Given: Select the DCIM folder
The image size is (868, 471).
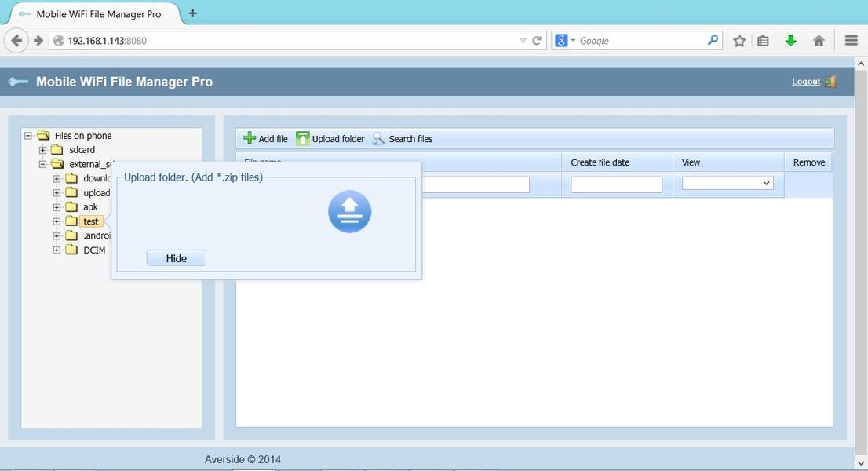Looking at the screenshot, I should click(94, 250).
